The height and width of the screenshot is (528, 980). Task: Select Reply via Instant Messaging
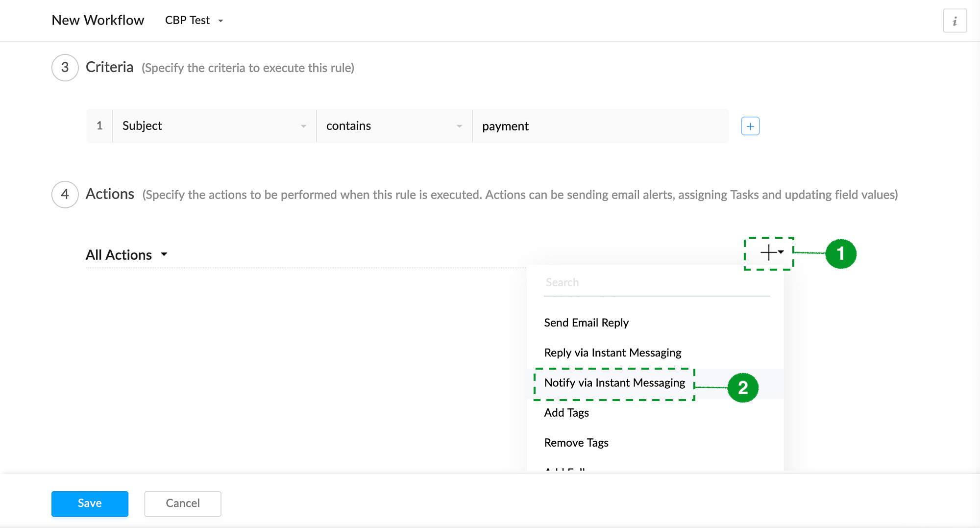tap(612, 353)
